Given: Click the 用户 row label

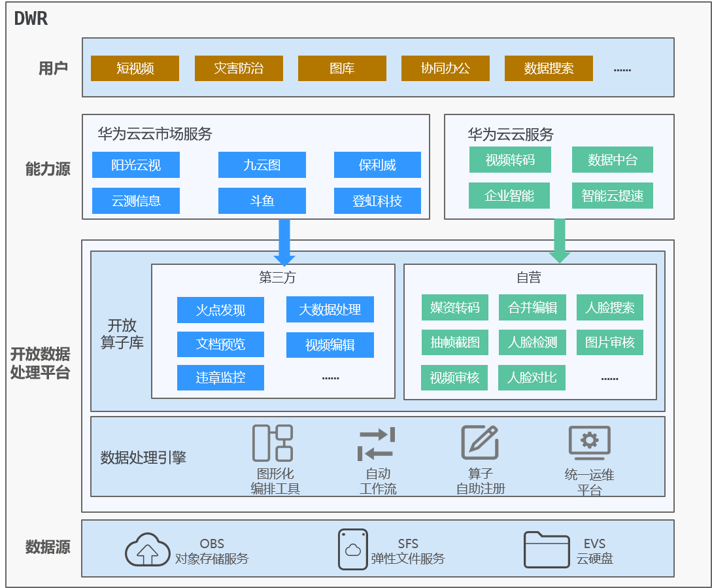Looking at the screenshot, I should [53, 68].
